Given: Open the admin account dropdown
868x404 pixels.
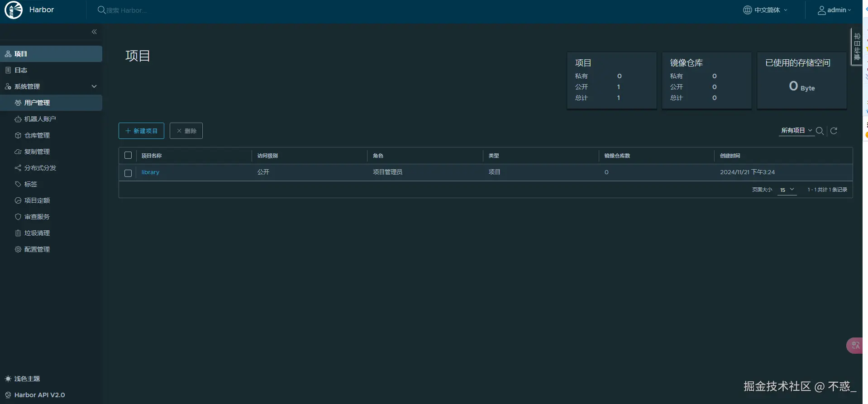Looking at the screenshot, I should tap(834, 10).
